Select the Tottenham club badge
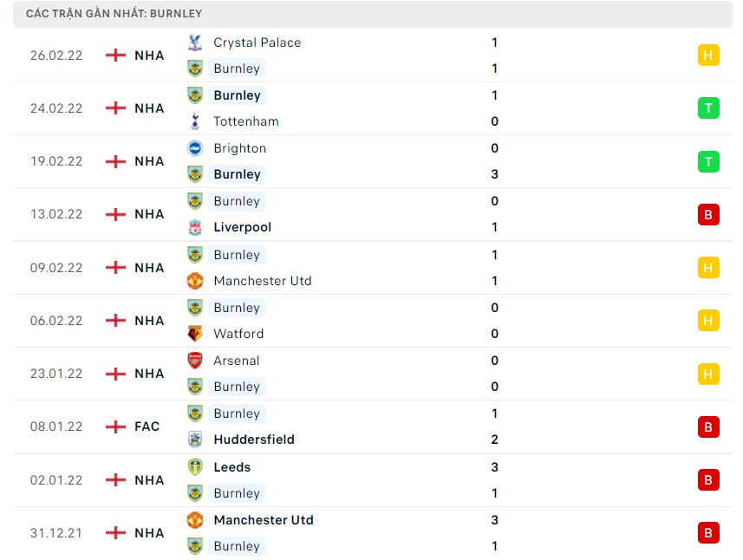The image size is (743, 560). pos(195,121)
